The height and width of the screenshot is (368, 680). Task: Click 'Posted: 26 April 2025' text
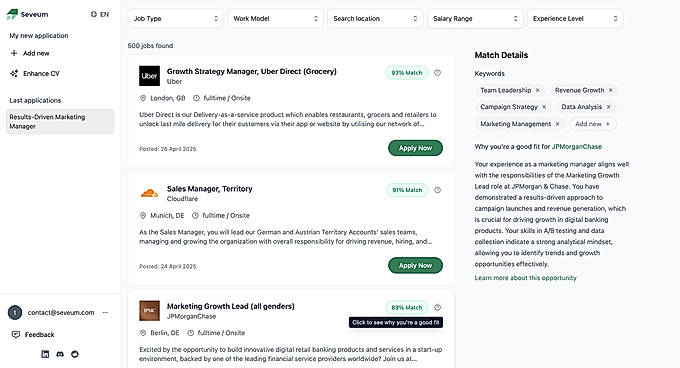click(x=168, y=149)
